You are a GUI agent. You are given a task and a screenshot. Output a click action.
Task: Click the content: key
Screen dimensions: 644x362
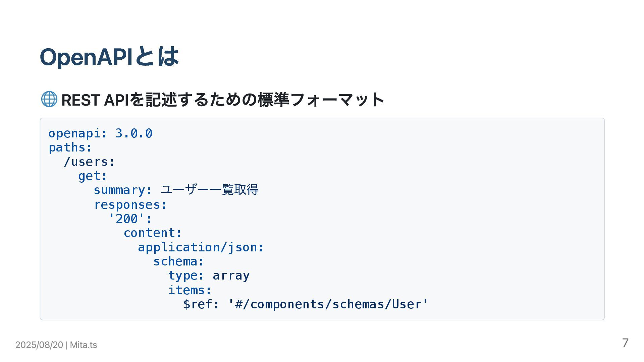[x=153, y=233]
